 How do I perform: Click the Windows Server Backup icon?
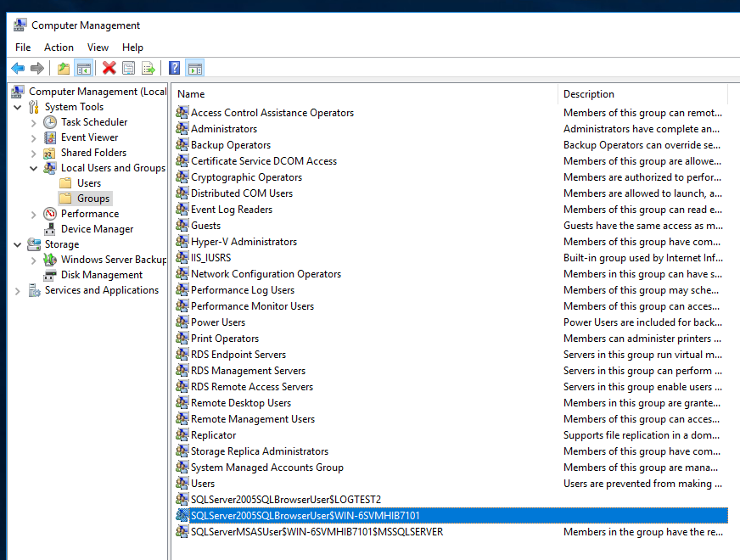[x=50, y=260]
